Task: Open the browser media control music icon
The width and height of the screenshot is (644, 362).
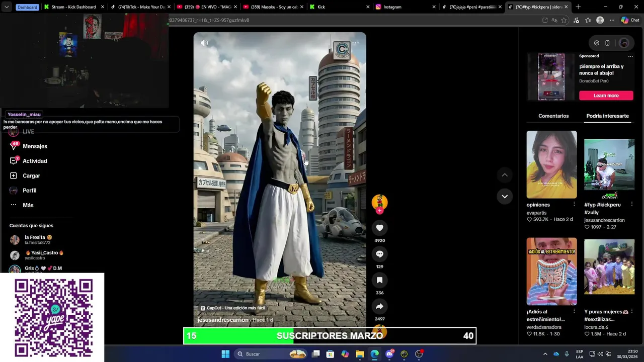Action: tap(576, 20)
